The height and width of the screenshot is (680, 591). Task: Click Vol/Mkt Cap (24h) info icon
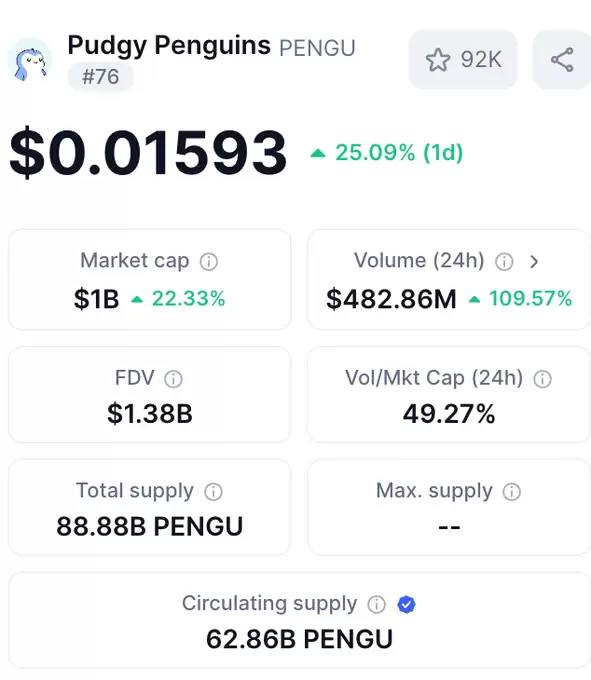[542, 379]
